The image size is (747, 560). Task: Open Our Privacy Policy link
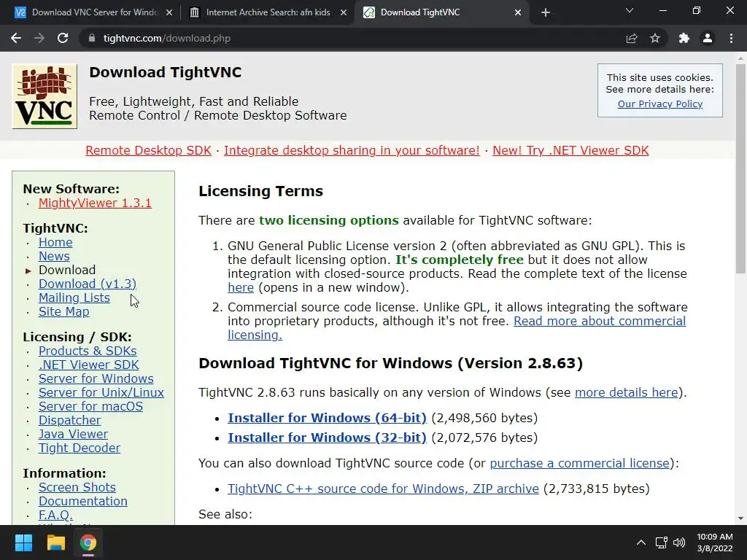coord(659,104)
